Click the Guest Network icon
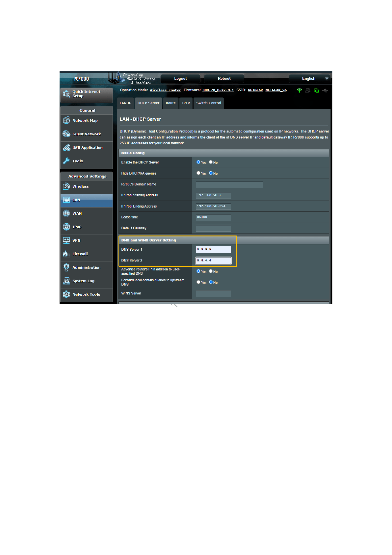Viewport: 392px width, 555px height. point(66,134)
